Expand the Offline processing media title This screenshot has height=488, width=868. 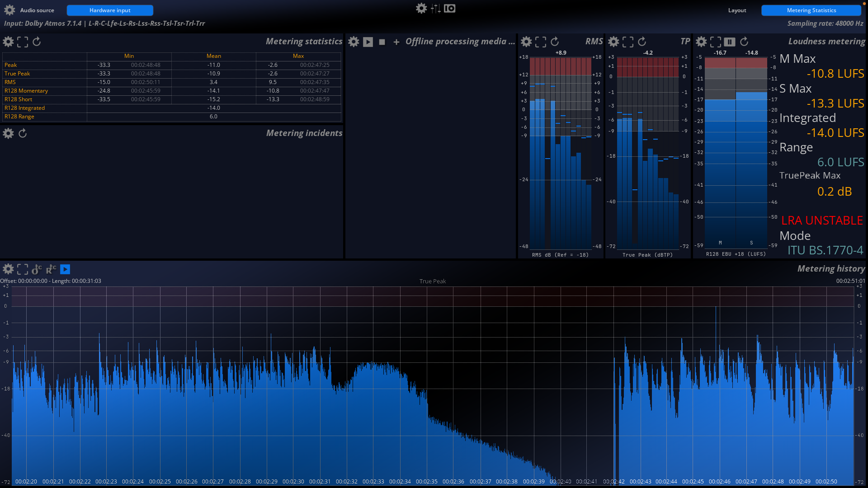coord(460,42)
